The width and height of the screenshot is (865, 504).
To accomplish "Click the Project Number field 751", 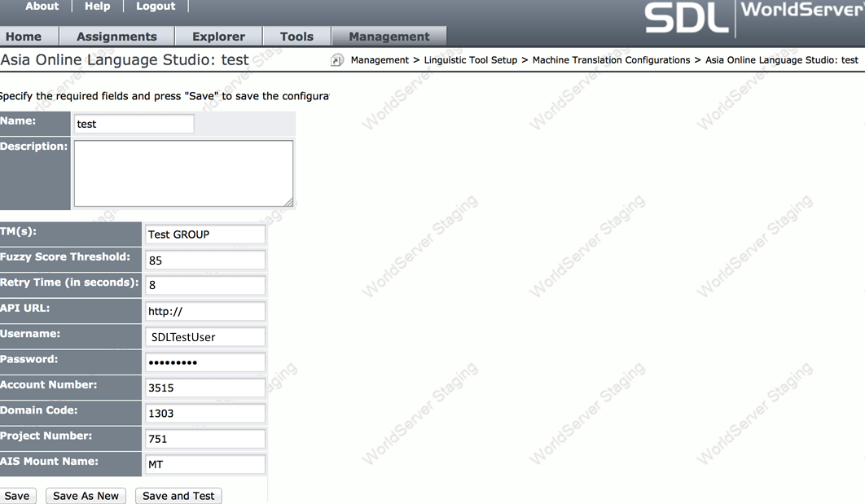I will (x=205, y=439).
